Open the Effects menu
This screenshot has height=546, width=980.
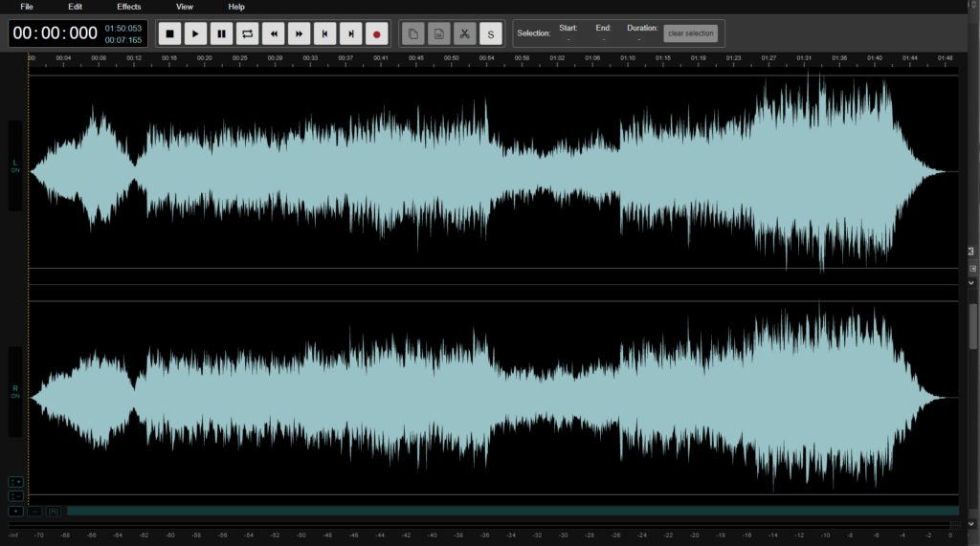coord(129,7)
